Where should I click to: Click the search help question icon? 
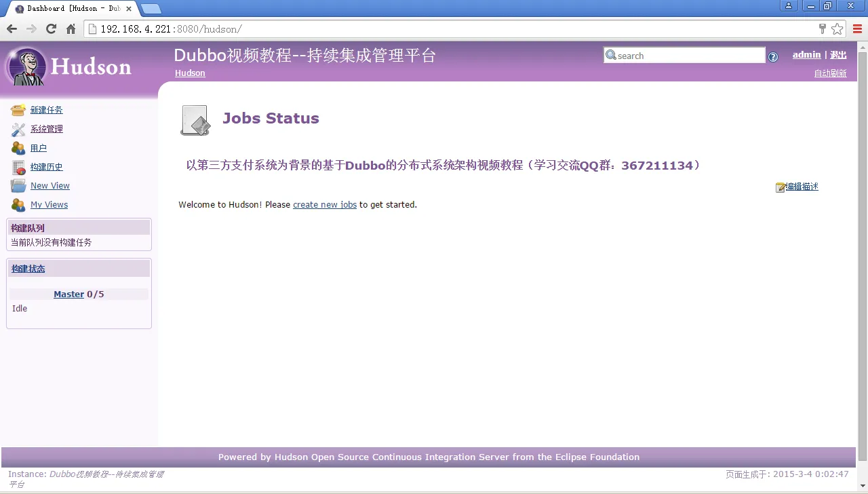[773, 57]
